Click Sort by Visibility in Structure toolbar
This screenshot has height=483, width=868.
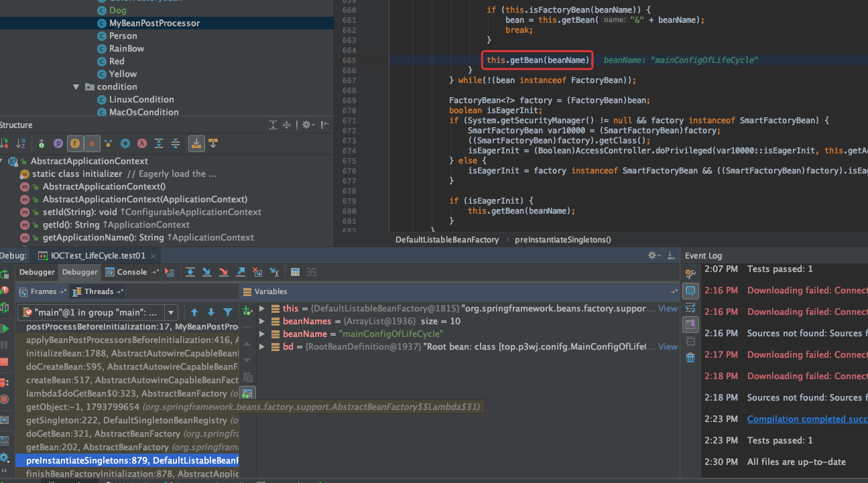[x=4, y=143]
